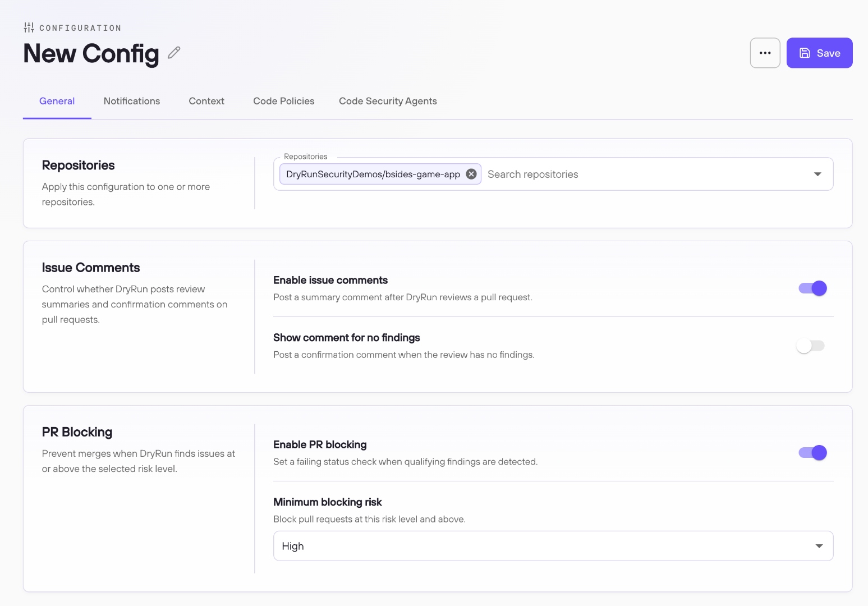This screenshot has height=606, width=868.
Task: Go to the Code Policies tab
Action: [x=283, y=101]
